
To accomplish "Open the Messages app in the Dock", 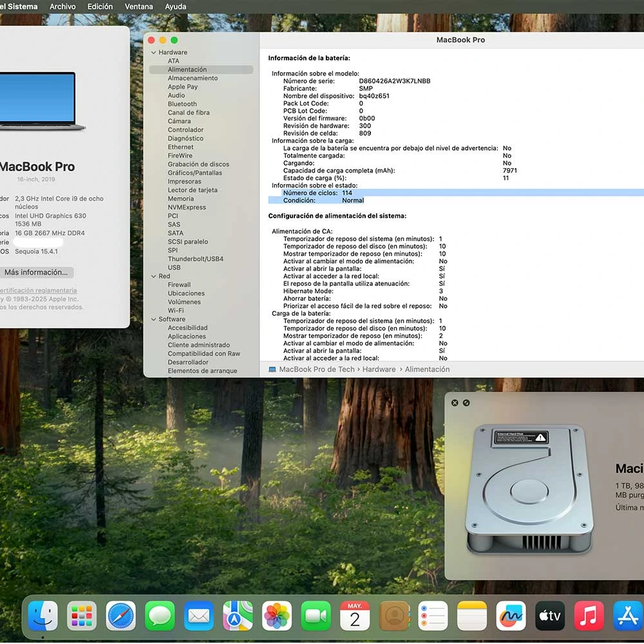I will coord(160,616).
